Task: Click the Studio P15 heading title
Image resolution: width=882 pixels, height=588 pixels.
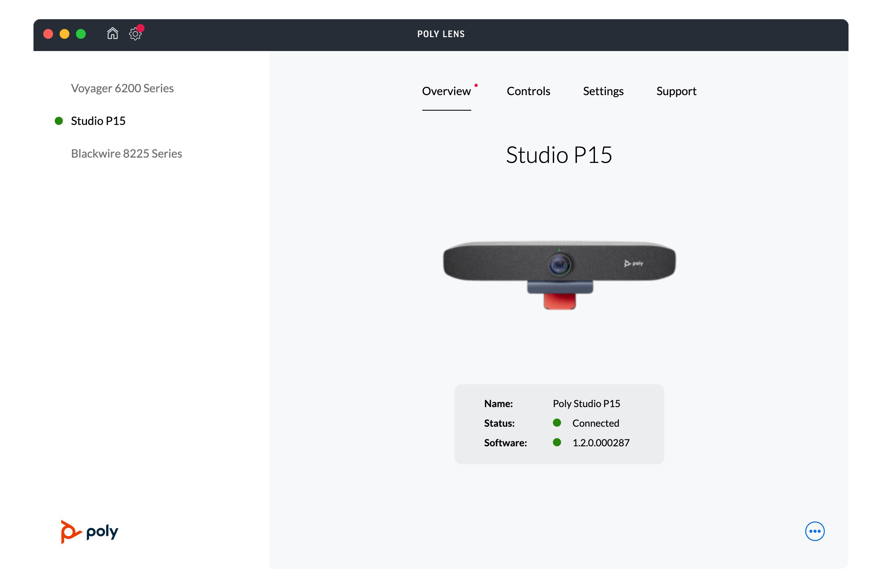Action: (x=559, y=155)
